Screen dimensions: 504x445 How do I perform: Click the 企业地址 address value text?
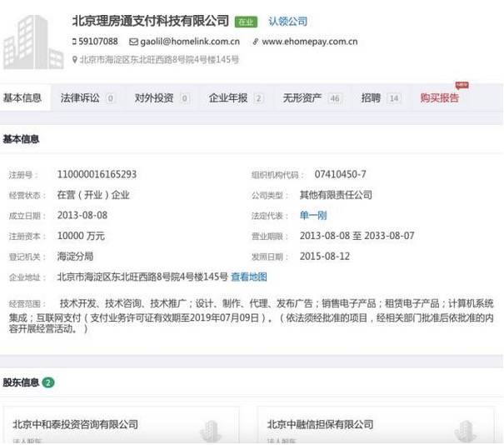coord(142,277)
